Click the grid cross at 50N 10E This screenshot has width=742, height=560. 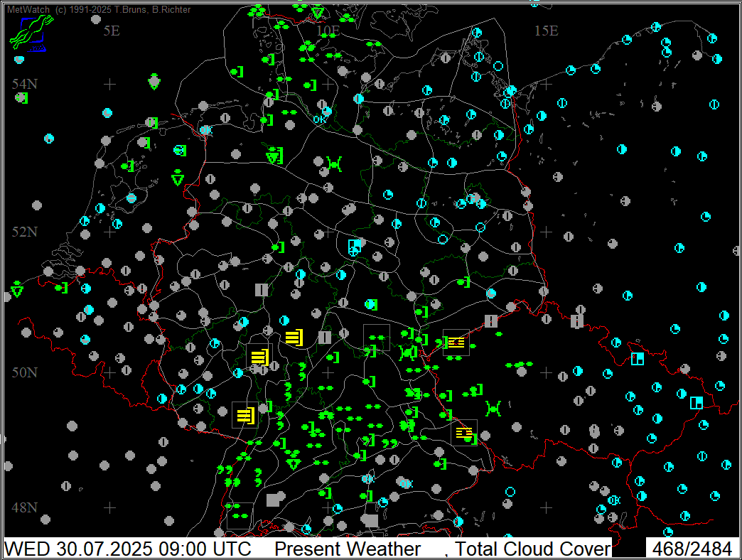[328, 372]
